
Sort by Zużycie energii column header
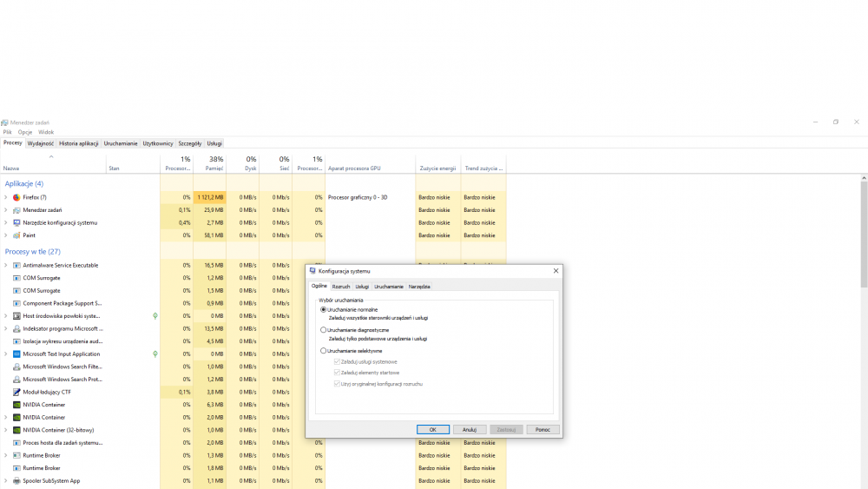pyautogui.click(x=437, y=164)
